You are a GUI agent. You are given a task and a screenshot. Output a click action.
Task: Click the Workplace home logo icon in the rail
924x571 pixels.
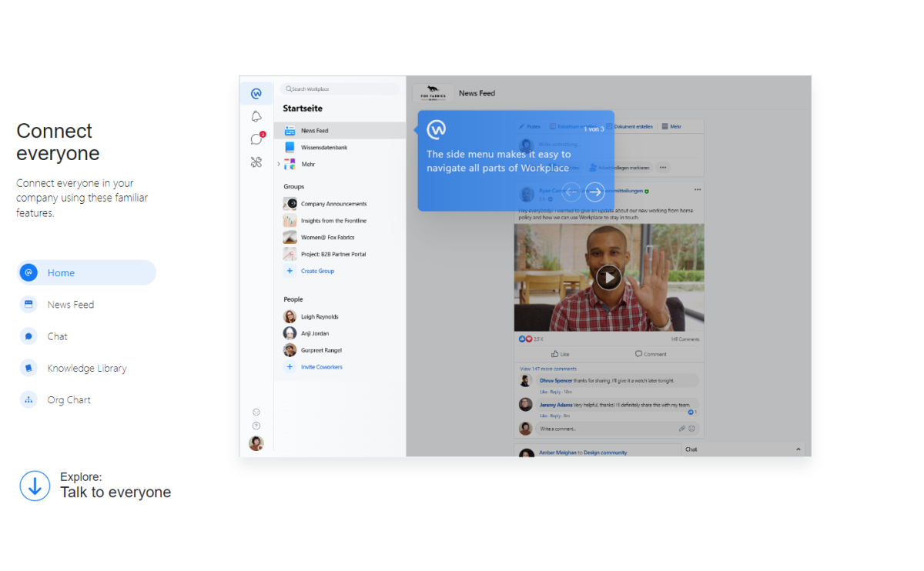(256, 94)
